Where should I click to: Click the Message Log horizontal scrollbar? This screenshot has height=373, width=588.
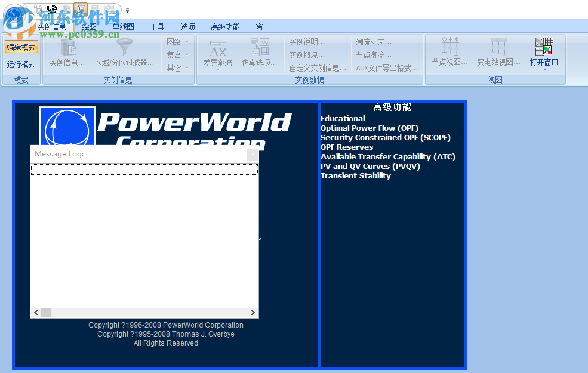[x=143, y=312]
